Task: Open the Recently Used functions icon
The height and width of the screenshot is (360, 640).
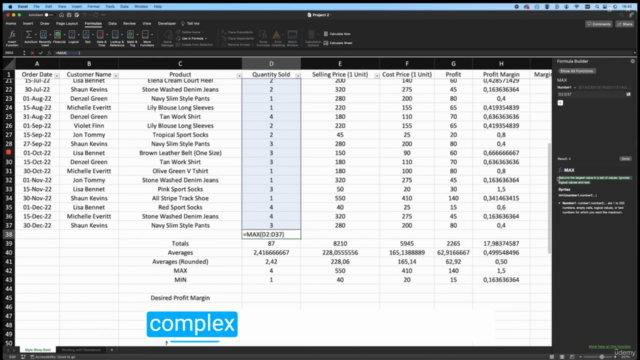Action: [44, 35]
